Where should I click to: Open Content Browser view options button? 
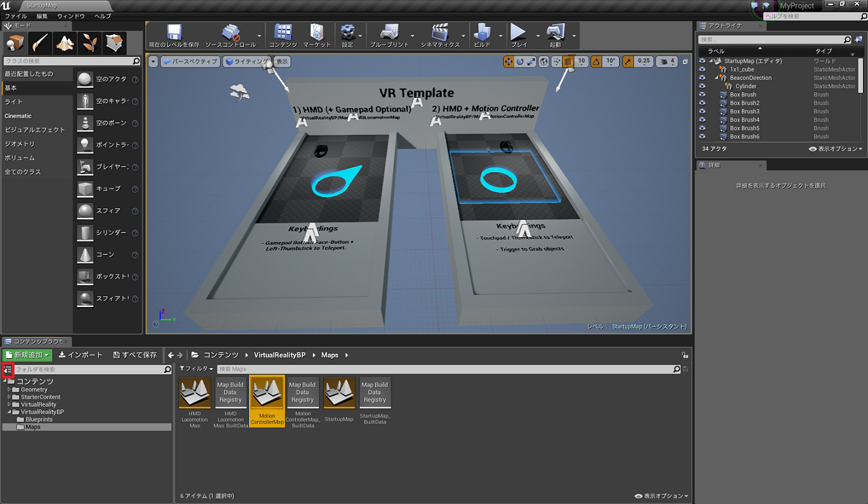(661, 496)
